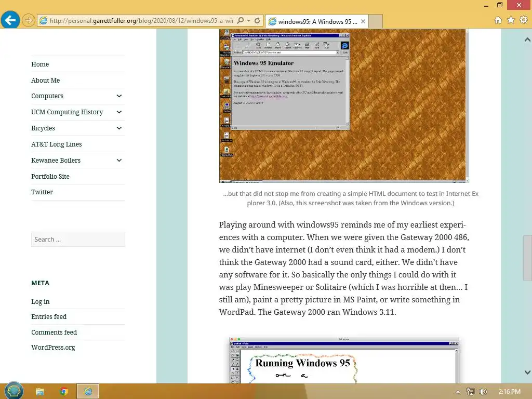Open the Twitter sidebar link

42,192
